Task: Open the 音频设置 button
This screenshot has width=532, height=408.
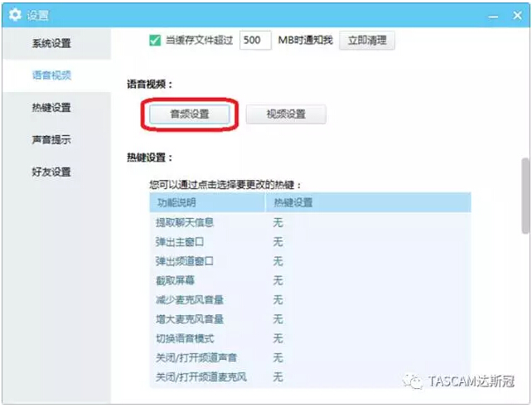Action: click(190, 114)
